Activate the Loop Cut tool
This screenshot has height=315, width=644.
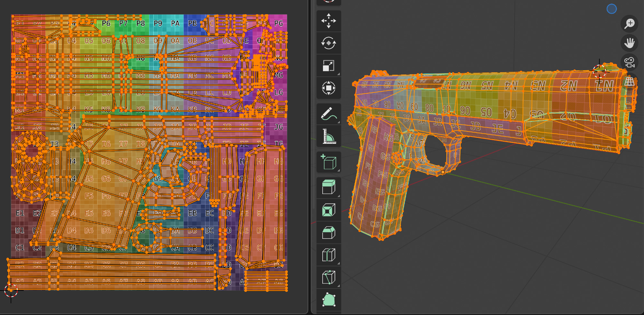(328, 255)
